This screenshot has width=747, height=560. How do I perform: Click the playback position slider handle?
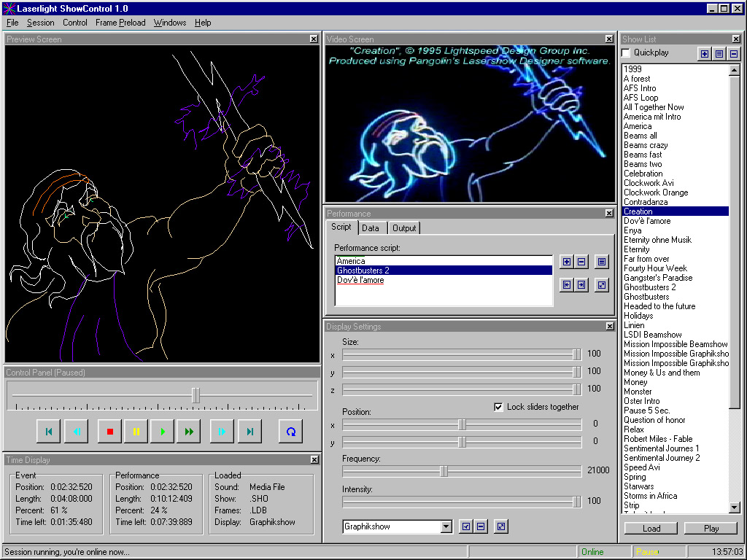[x=196, y=394]
